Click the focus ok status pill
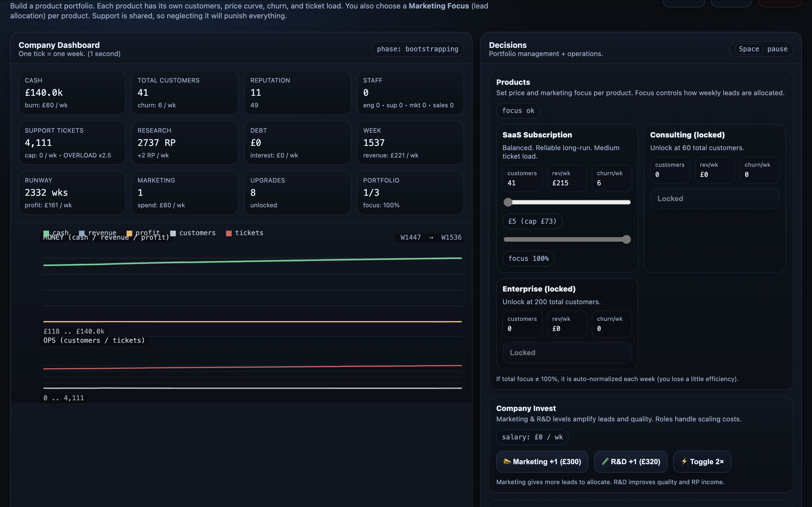Screen dimensions: 812x507 [x=518, y=111]
